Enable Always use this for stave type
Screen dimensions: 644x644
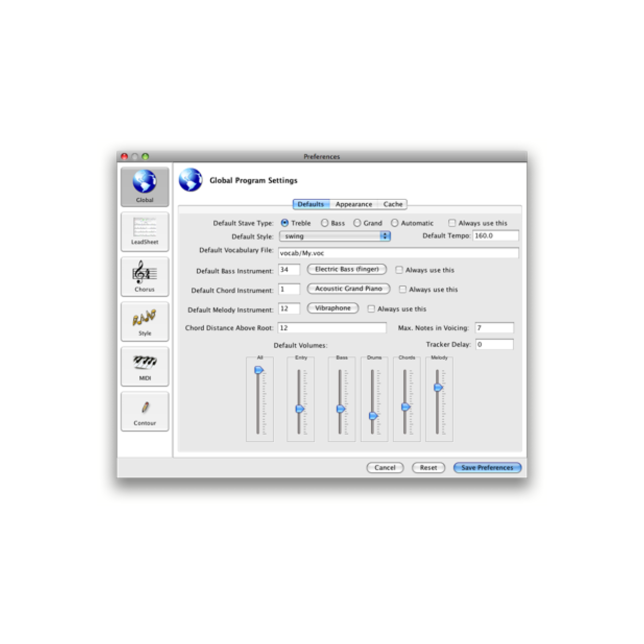coord(452,223)
